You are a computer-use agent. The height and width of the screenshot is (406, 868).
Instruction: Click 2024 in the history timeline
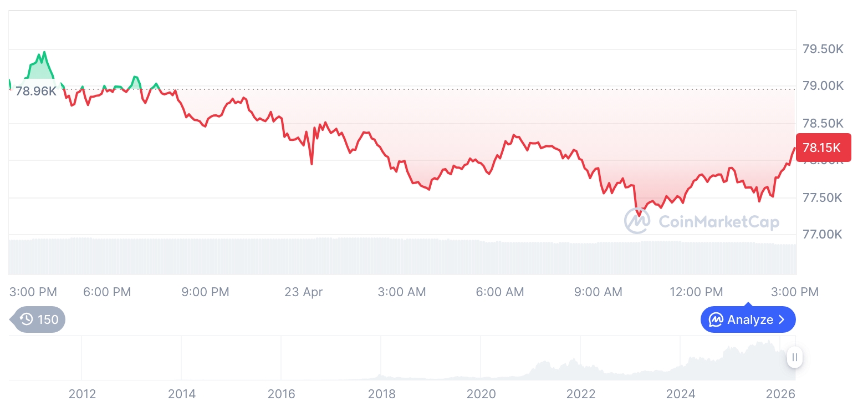tap(680, 394)
